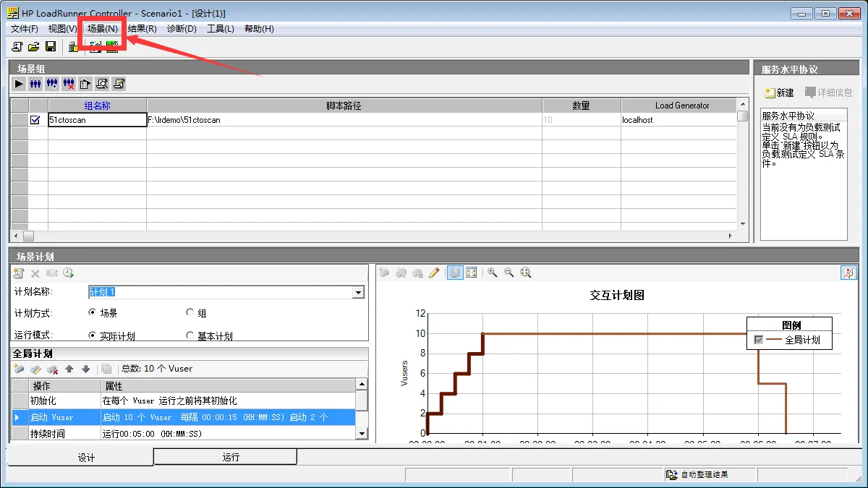The height and width of the screenshot is (488, 868).
Task: Select the 组 radio button
Action: pos(190,312)
